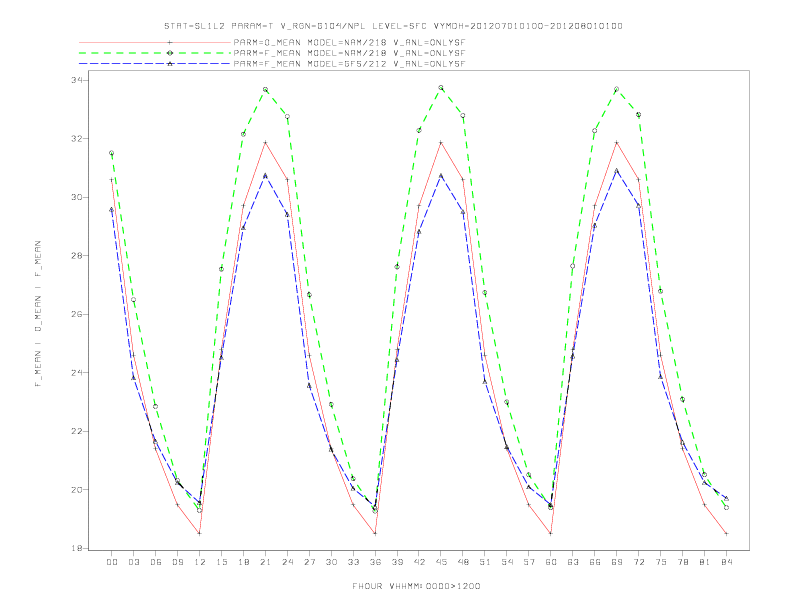Click x-axis tick label 42
Viewport: 792px width, 612px height.
pos(419,562)
